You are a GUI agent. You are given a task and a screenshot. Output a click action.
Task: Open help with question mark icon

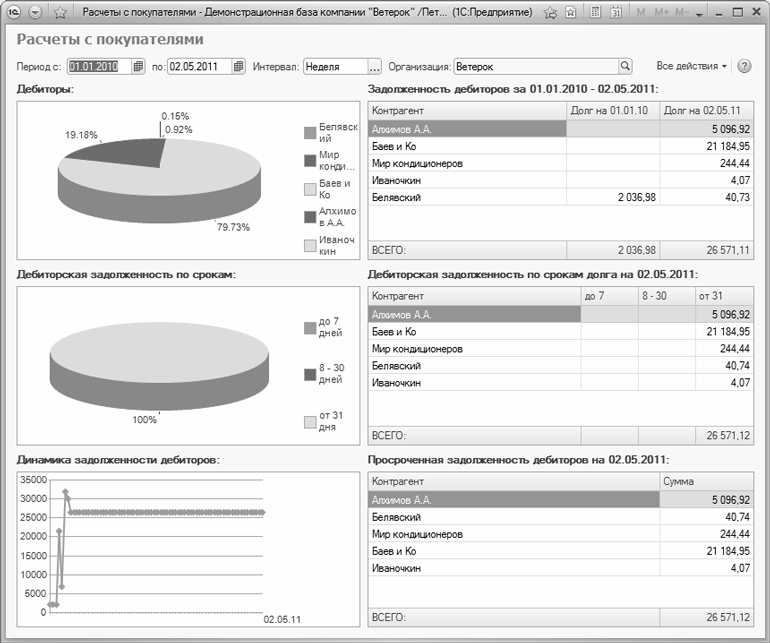point(744,66)
